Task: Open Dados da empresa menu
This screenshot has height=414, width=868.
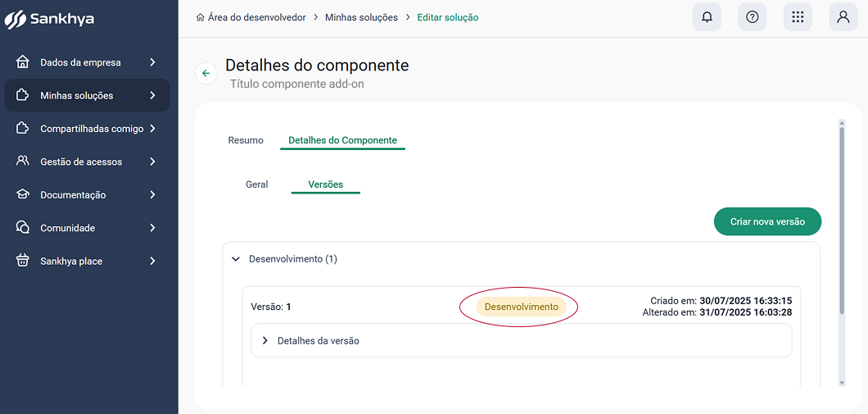Action: pyautogui.click(x=88, y=62)
